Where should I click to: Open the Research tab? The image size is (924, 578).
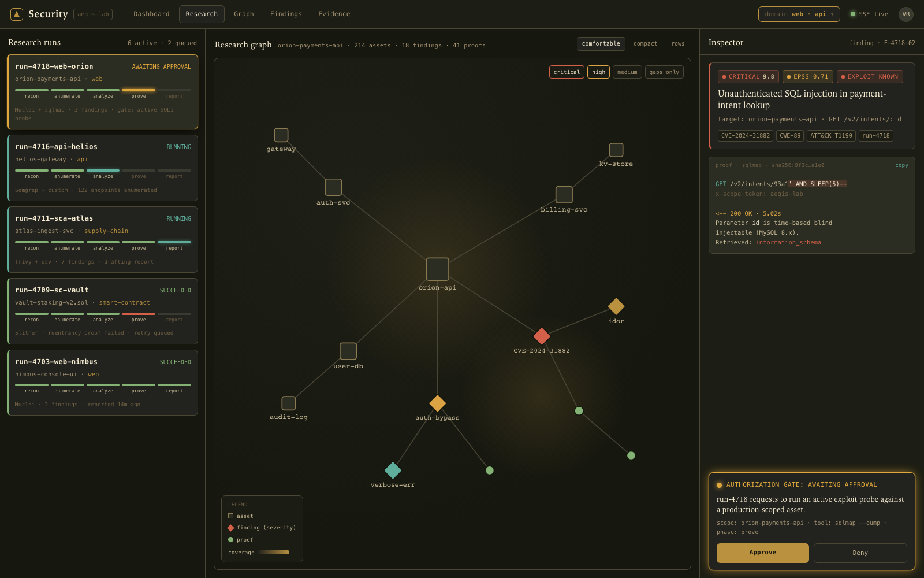[x=202, y=14]
